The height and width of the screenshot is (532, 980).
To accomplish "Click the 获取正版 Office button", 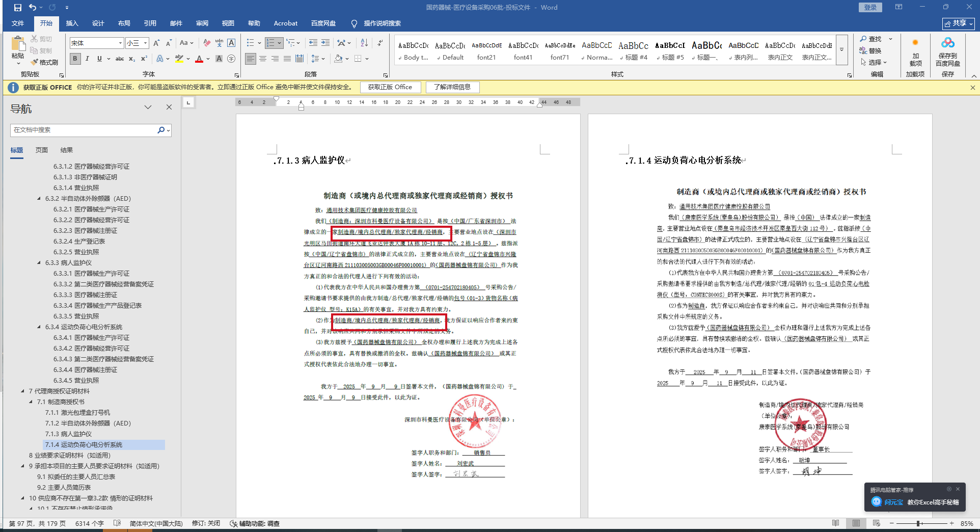I will 390,87.
